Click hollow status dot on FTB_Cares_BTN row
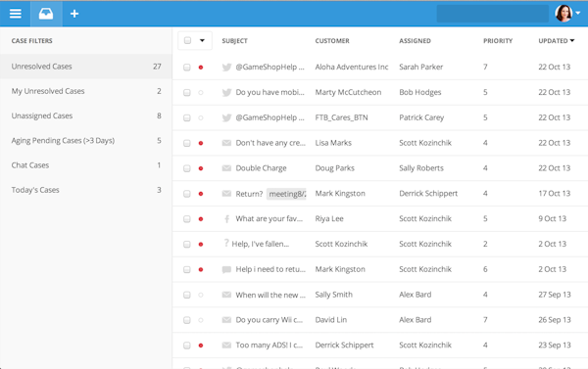 tap(201, 118)
